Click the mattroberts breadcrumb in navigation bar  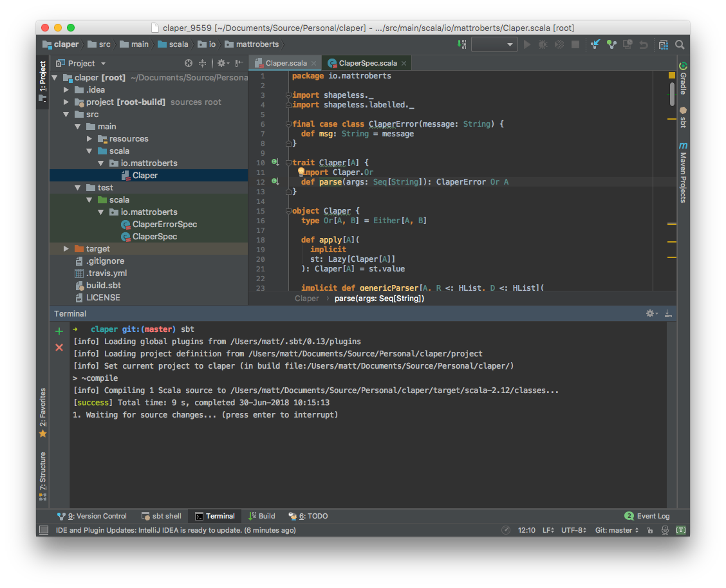pyautogui.click(x=252, y=44)
